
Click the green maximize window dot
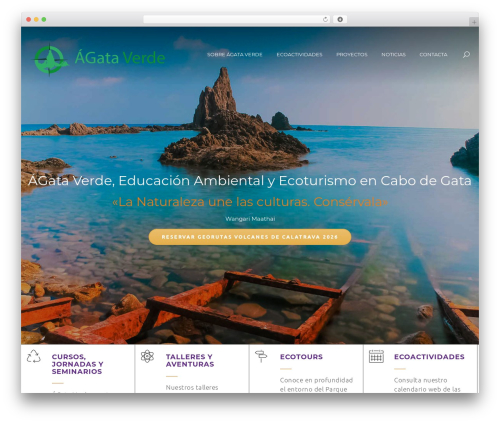[x=44, y=19]
